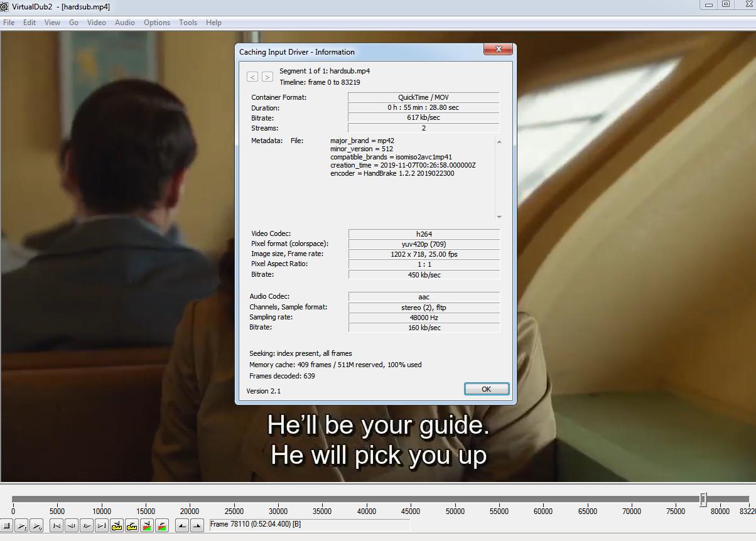Seek to next scene change

(162, 525)
